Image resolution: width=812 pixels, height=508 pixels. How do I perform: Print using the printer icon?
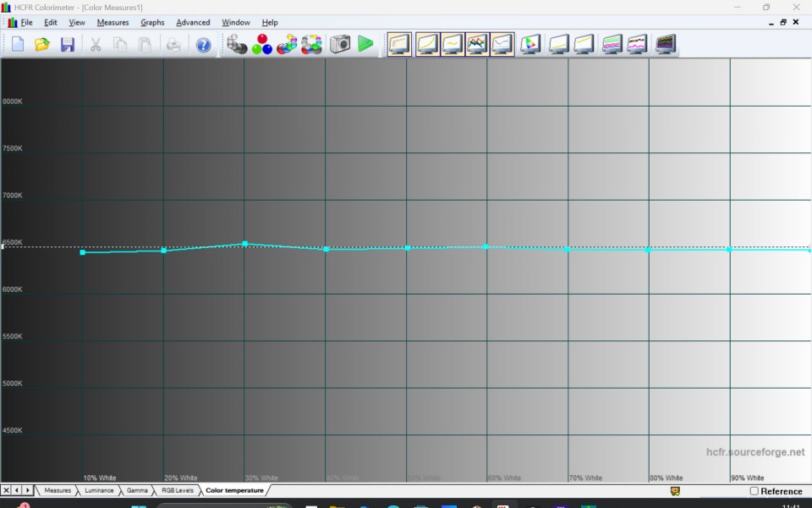(x=173, y=45)
